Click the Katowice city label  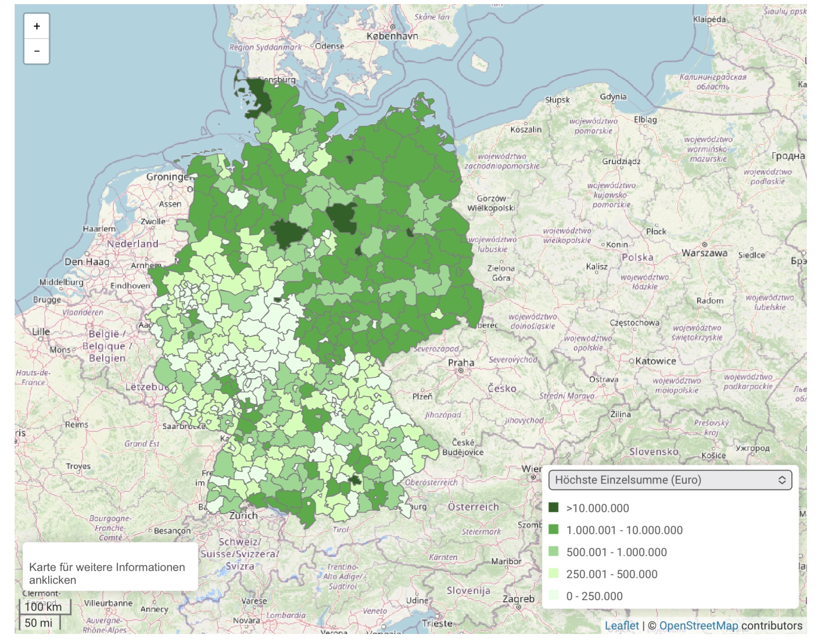656,361
